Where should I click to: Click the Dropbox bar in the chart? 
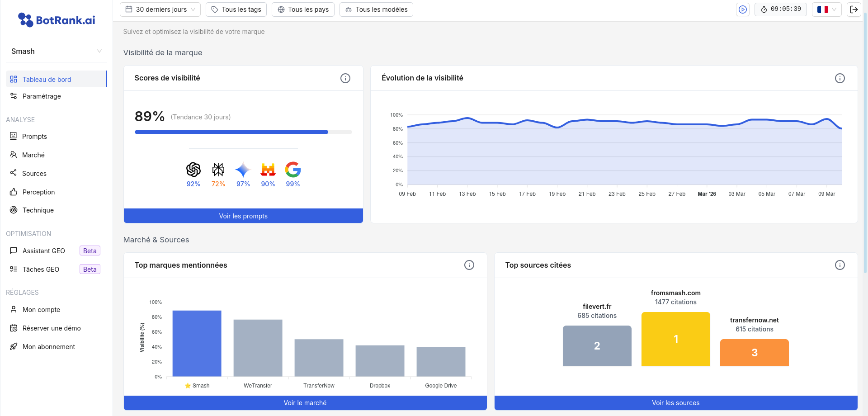(x=380, y=361)
